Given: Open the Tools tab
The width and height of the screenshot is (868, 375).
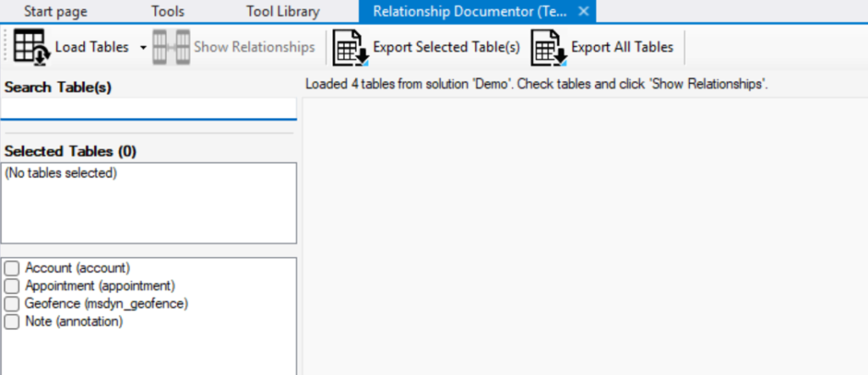Looking at the screenshot, I should click(167, 11).
